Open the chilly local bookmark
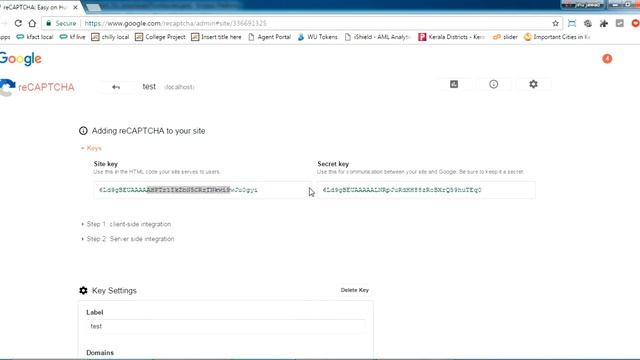Screen dimensions: 640x360 110,37
